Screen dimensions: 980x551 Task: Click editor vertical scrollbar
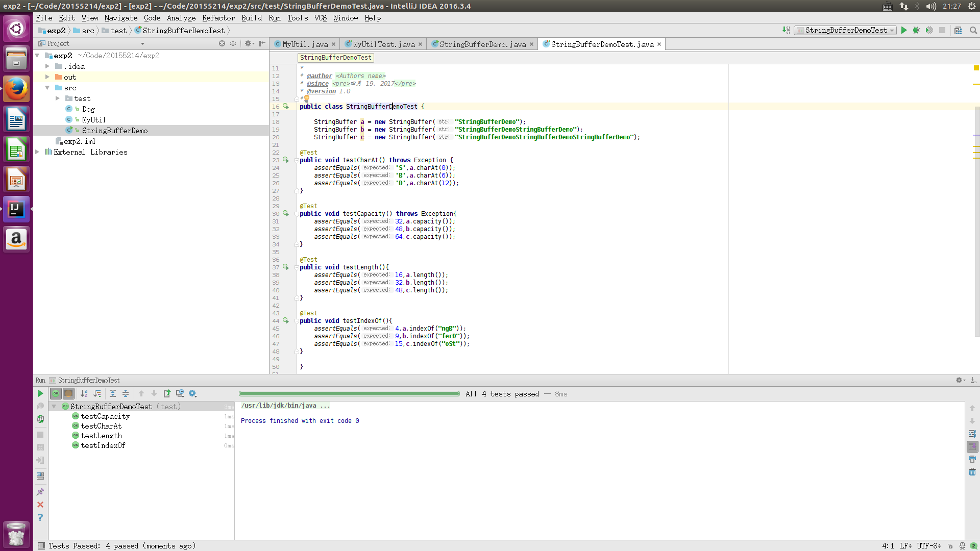click(977, 222)
